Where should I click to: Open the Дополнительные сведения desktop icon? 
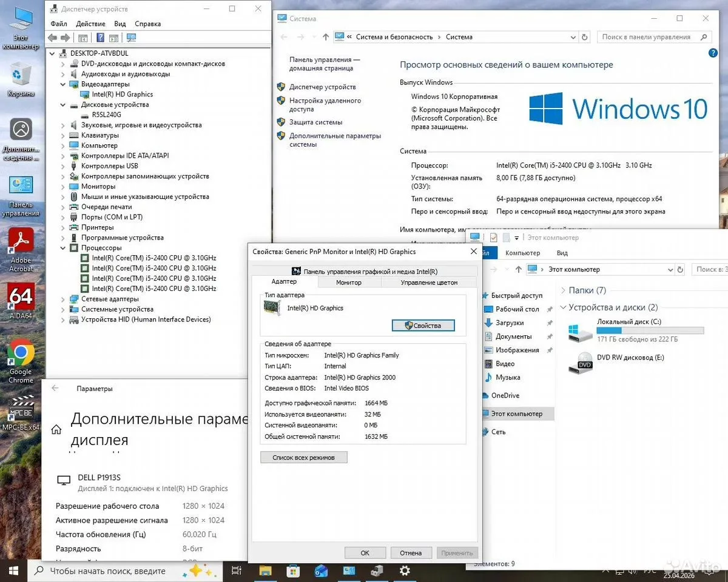pyautogui.click(x=21, y=139)
